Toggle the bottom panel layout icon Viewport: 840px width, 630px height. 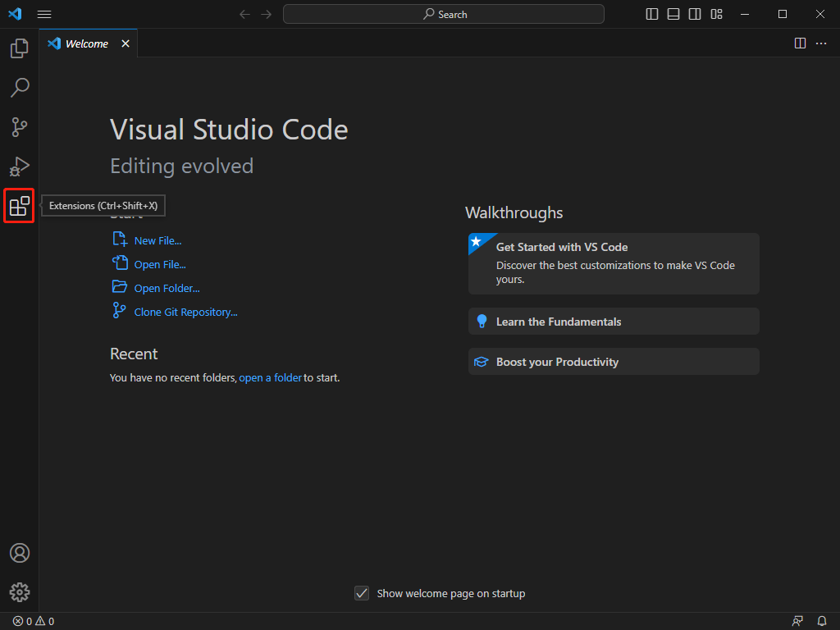[x=673, y=15]
